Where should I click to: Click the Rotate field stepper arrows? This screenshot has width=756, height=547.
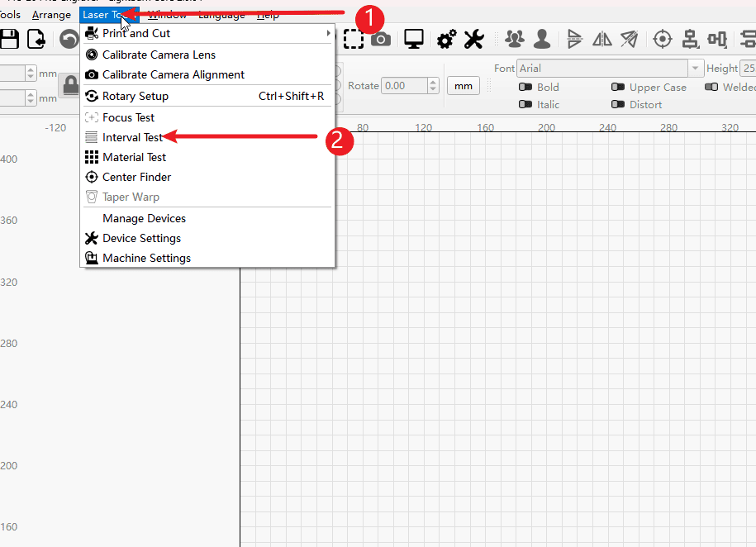(434, 85)
